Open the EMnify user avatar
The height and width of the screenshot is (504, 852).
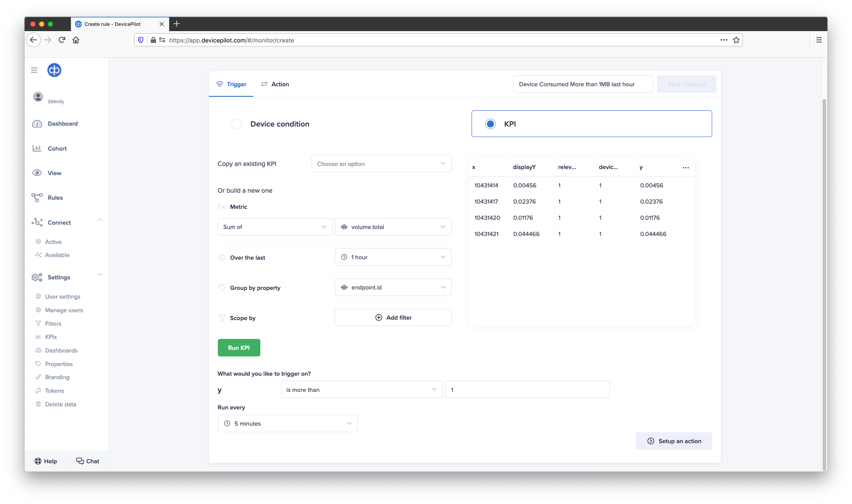[38, 96]
